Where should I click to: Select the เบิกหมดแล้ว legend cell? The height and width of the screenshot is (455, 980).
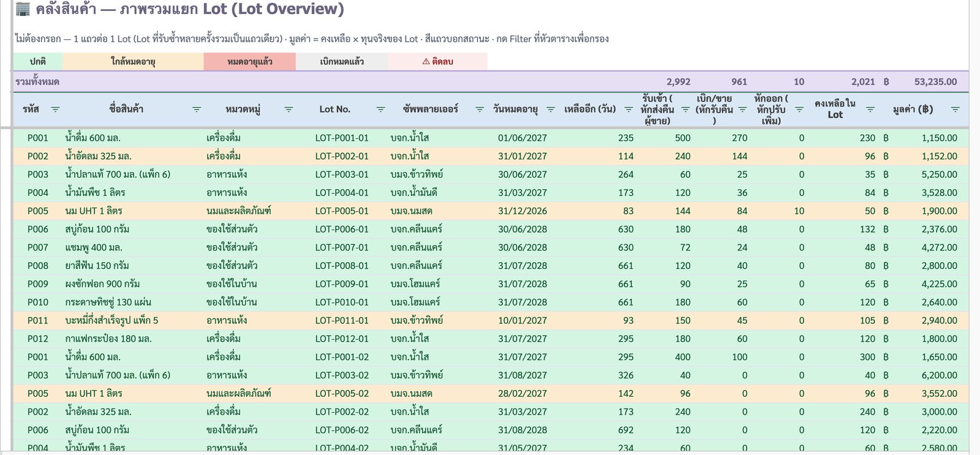342,62
